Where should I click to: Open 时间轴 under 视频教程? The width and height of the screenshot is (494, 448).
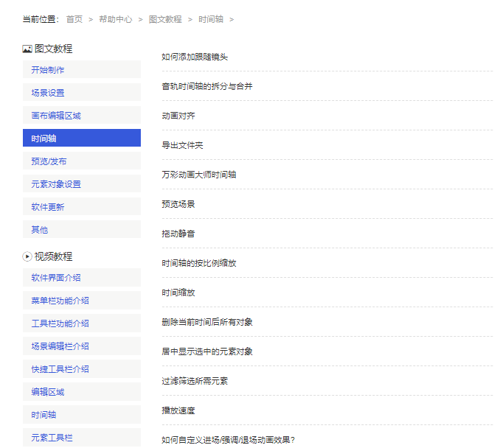[x=82, y=415]
